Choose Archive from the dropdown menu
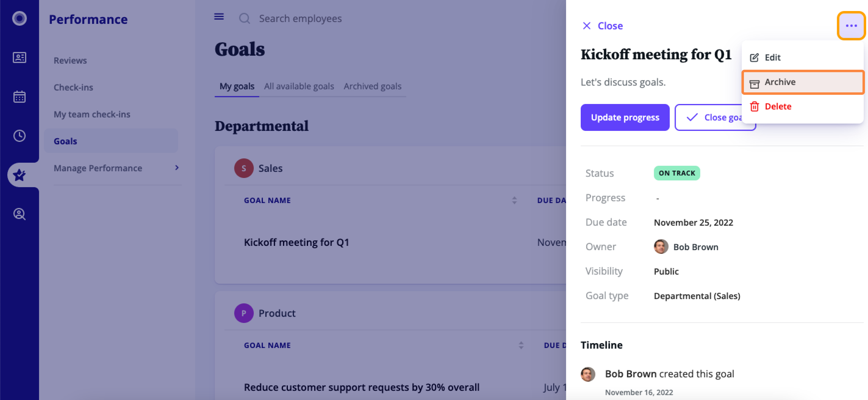This screenshot has width=868, height=400. click(x=803, y=82)
